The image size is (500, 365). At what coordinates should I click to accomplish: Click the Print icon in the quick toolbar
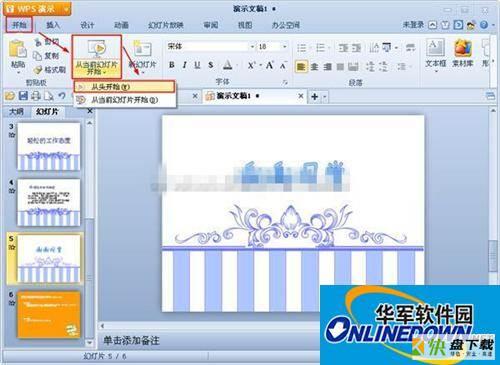click(36, 96)
